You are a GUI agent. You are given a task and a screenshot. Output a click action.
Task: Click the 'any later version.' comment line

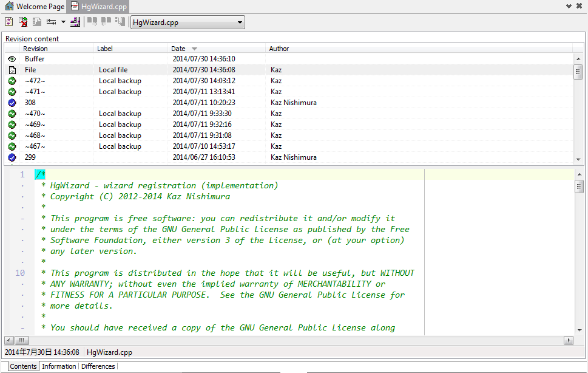[x=89, y=251]
